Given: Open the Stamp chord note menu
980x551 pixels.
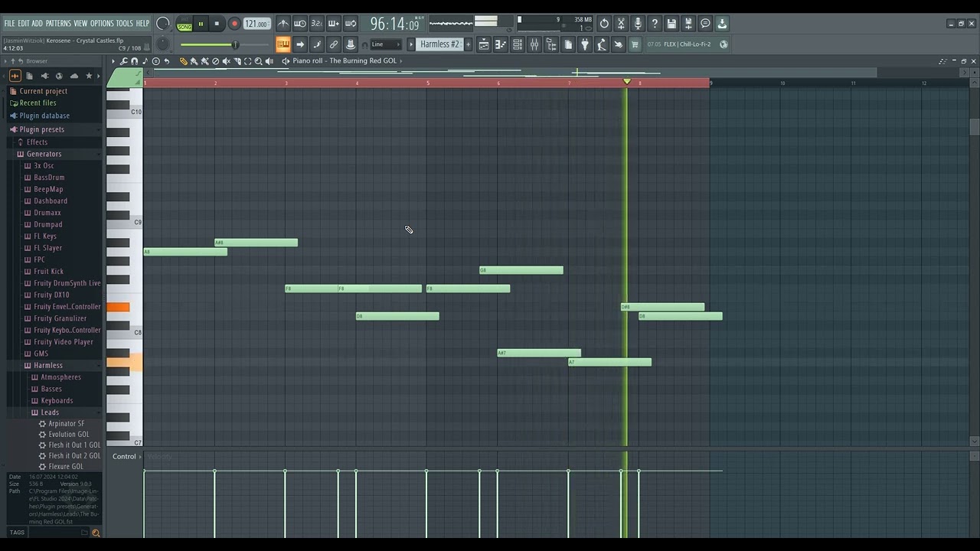Looking at the screenshot, I should (x=145, y=61).
